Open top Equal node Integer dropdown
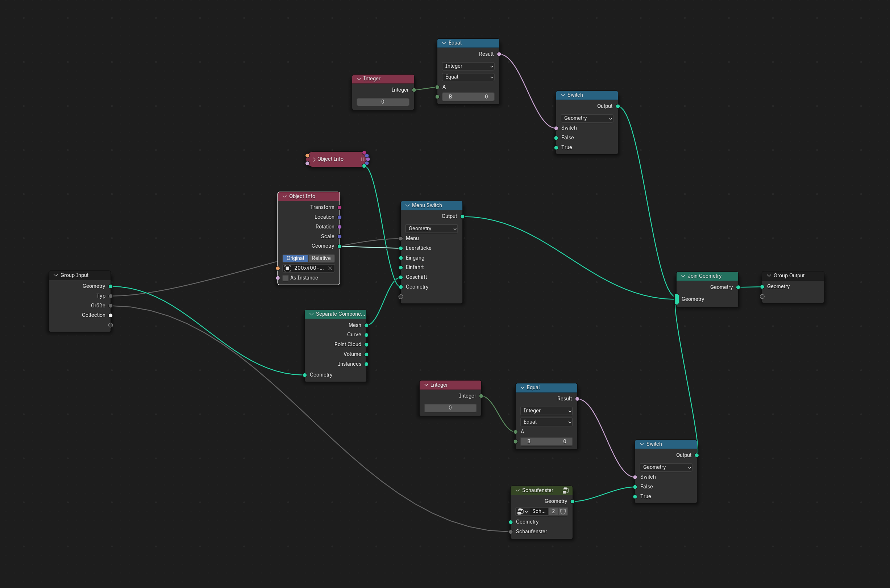The height and width of the screenshot is (588, 890). coord(468,66)
